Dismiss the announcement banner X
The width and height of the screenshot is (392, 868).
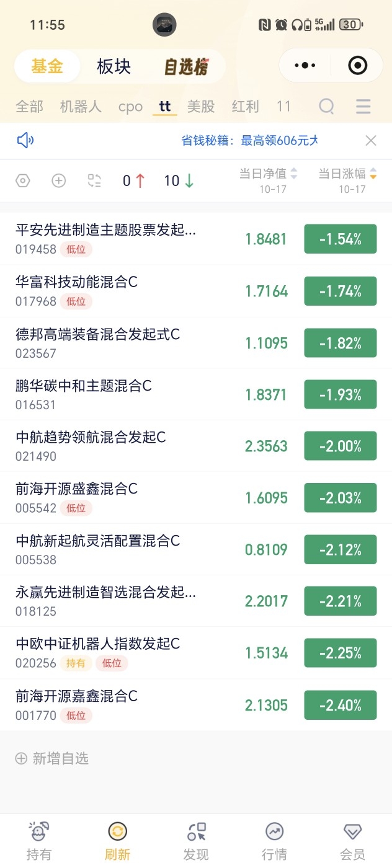371,141
